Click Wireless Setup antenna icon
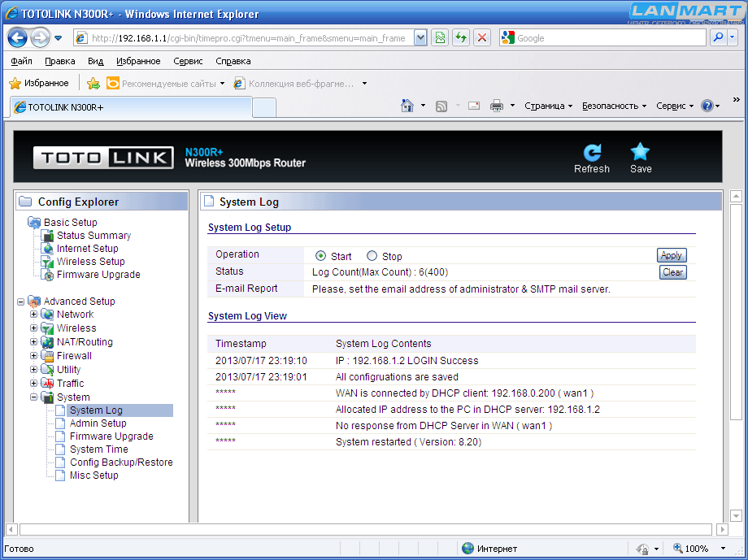 coord(48,262)
